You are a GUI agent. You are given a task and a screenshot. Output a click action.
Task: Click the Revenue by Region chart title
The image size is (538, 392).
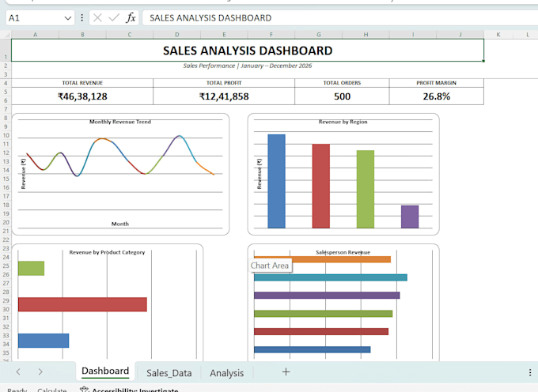coord(343,122)
